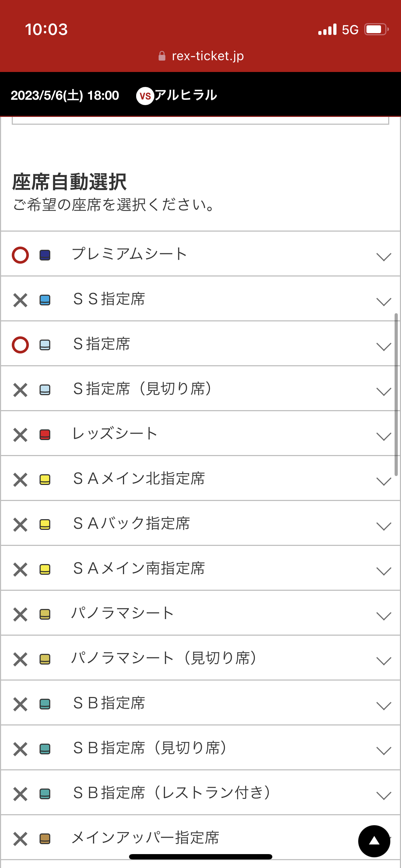Click the red seat swatch for レッズシート
Screen dimensions: 401x868
(x=45, y=435)
